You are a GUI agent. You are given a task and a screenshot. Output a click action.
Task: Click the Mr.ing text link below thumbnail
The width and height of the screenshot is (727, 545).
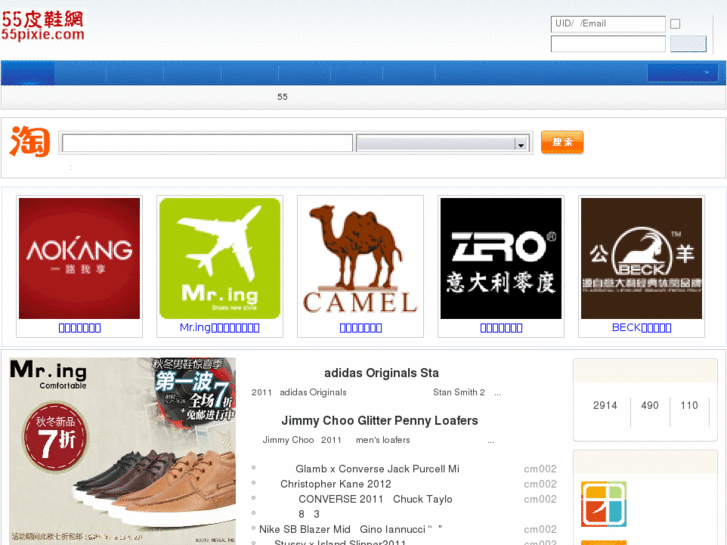[x=219, y=328]
